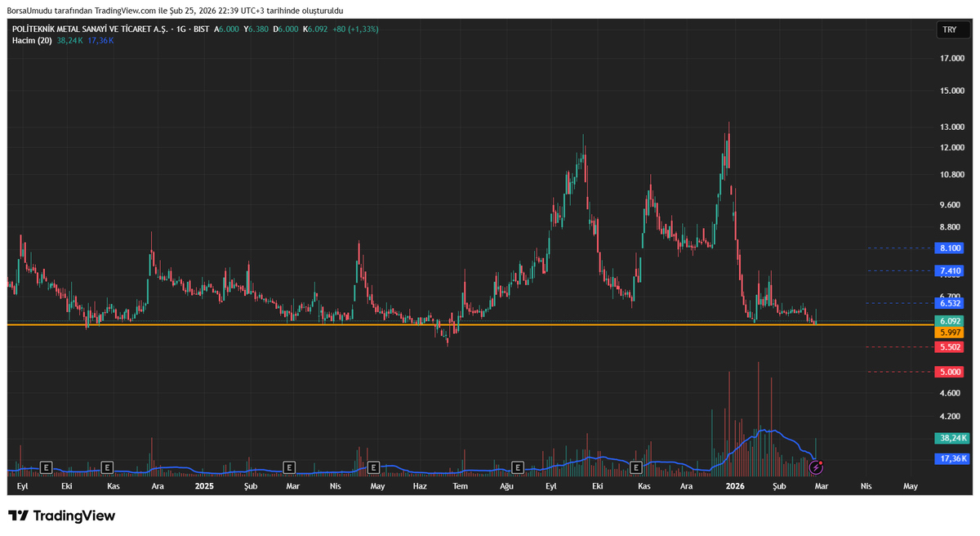The height and width of the screenshot is (536, 980).
Task: Click the +80 (+1,33%) change value
Action: click(355, 29)
